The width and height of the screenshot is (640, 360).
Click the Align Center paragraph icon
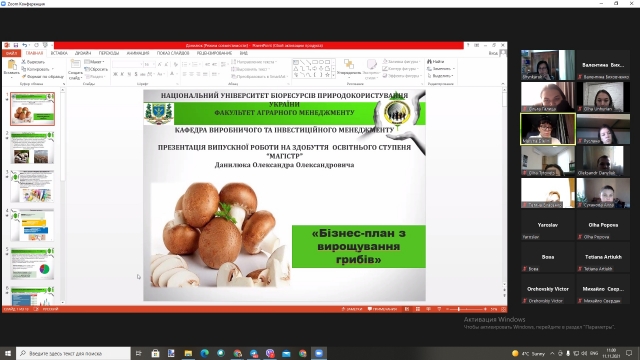tap(191, 74)
